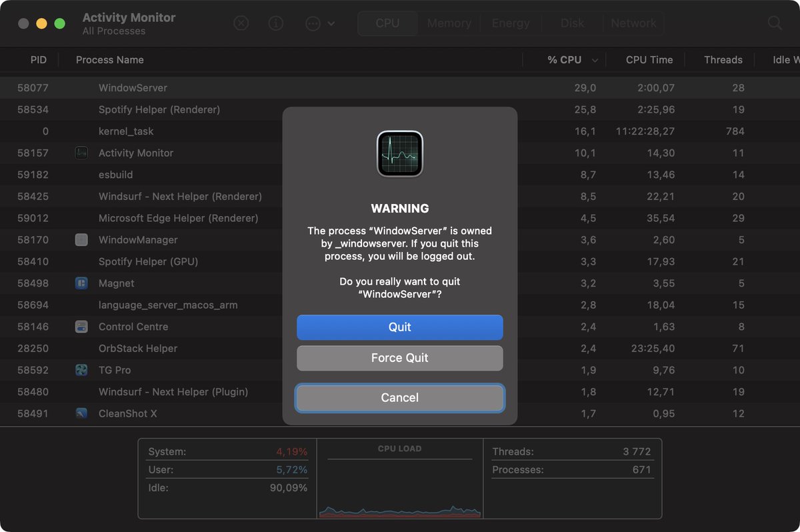Select the language_server_macos_arm row
Screen dimensions: 800x532
click(400, 305)
